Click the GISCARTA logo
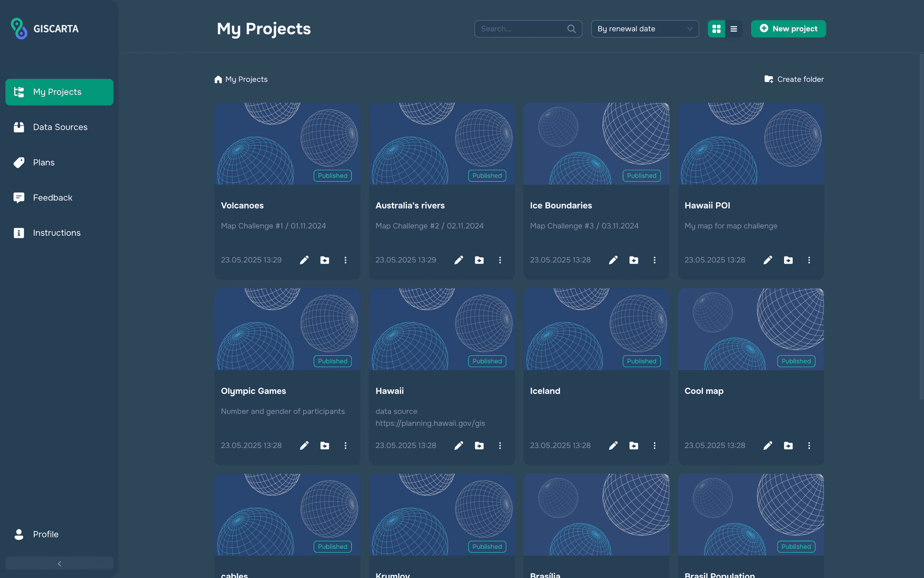This screenshot has width=924, height=578. point(45,28)
